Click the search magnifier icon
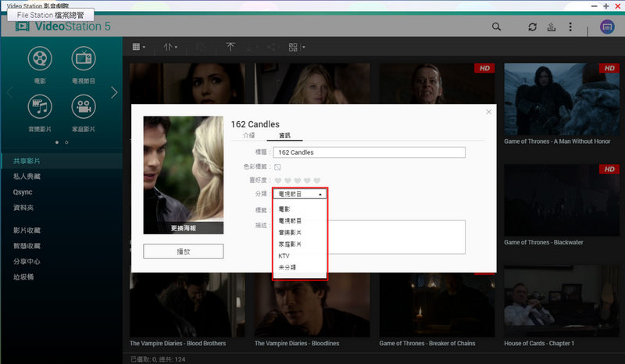625x364 pixels. [x=496, y=27]
